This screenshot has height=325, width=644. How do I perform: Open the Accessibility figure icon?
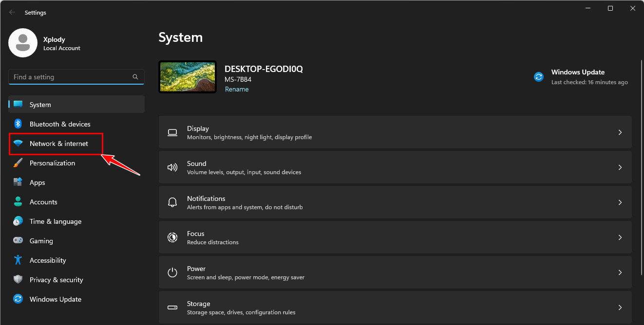18,260
